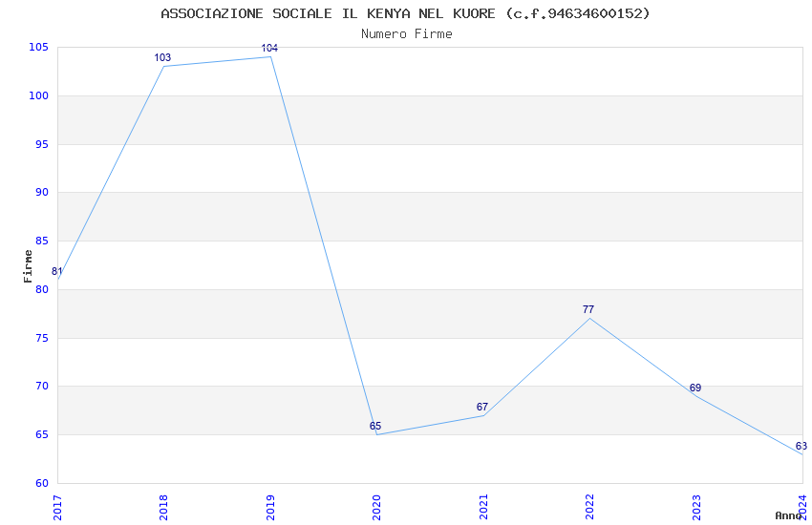
Task: Click the 2017 data point labeled 81
Action: point(57,271)
